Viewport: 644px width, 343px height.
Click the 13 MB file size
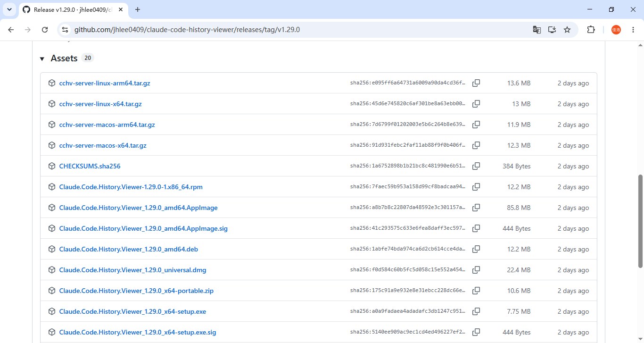click(521, 104)
